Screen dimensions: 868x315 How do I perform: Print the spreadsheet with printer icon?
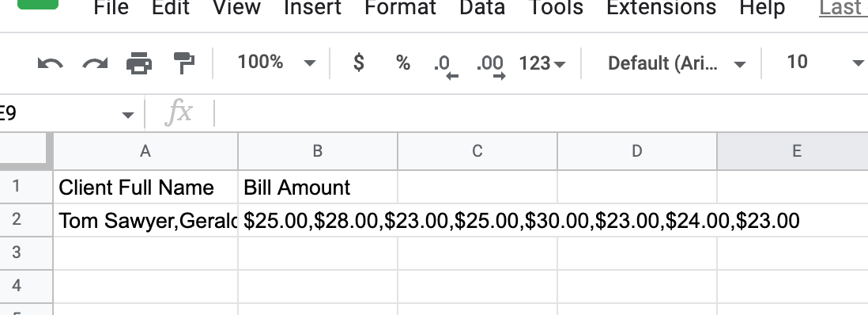pyautogui.click(x=139, y=63)
